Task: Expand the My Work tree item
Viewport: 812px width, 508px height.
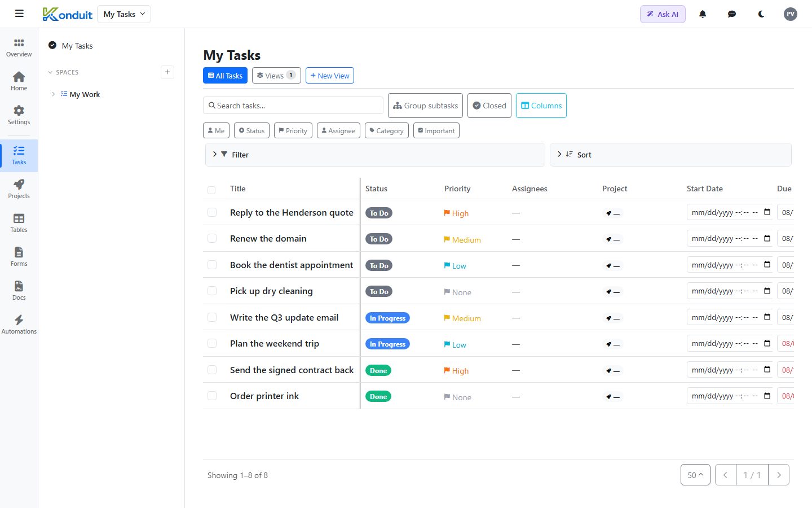Action: pyautogui.click(x=54, y=94)
